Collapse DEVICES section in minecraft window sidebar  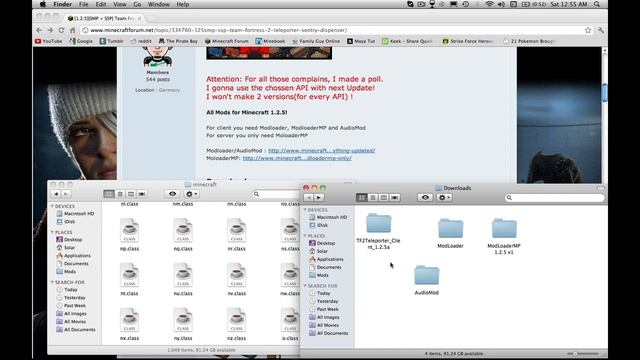52,206
